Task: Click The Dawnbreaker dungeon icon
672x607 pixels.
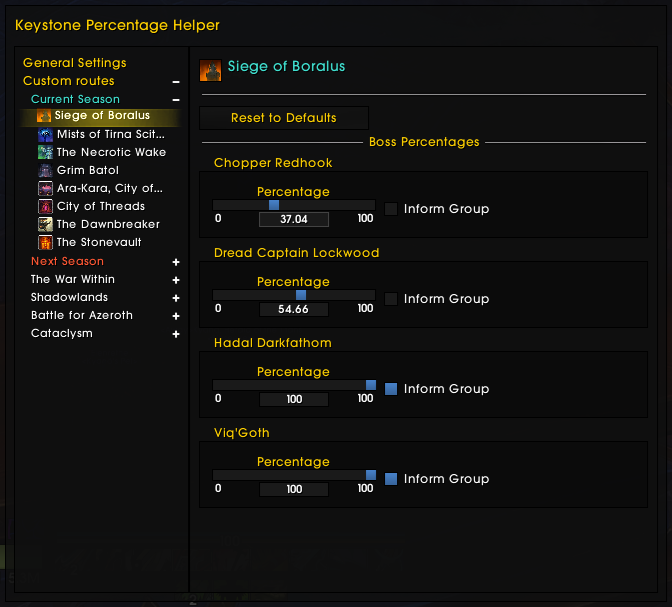Action: (x=45, y=224)
